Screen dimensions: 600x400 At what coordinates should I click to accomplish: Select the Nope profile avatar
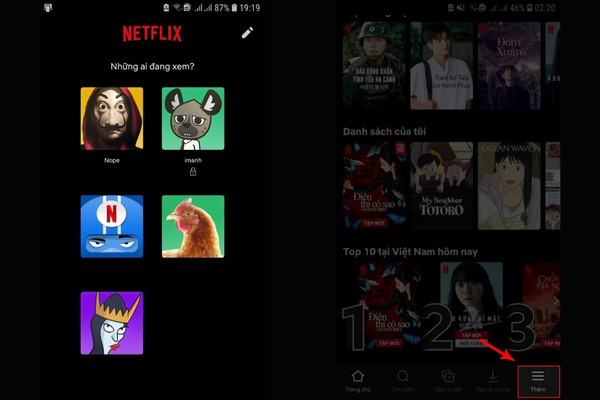click(112, 118)
